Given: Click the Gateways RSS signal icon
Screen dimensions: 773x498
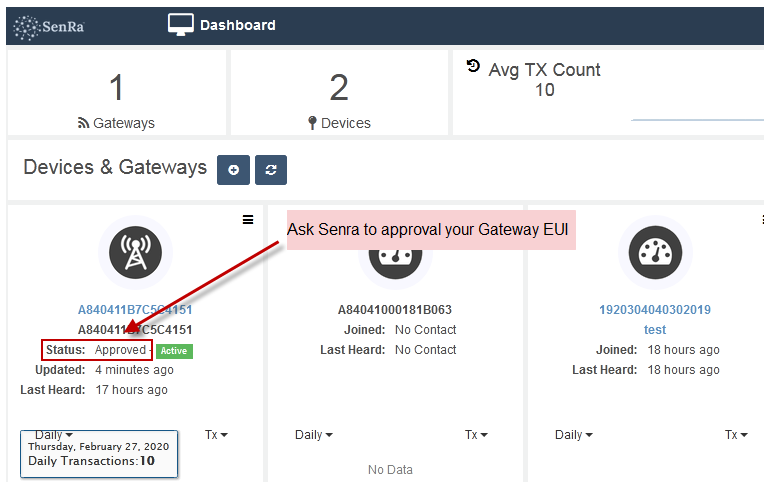Looking at the screenshot, I should [83, 123].
